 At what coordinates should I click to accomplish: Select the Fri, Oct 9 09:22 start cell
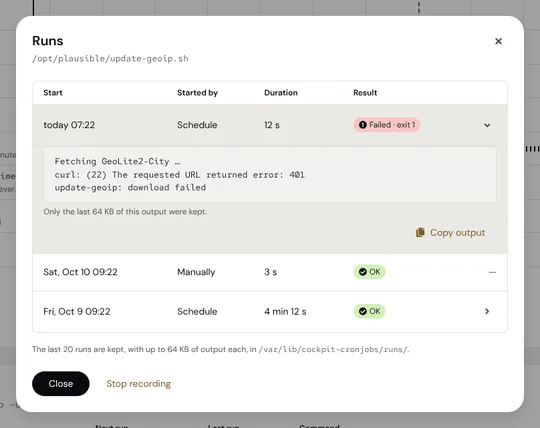coord(77,312)
